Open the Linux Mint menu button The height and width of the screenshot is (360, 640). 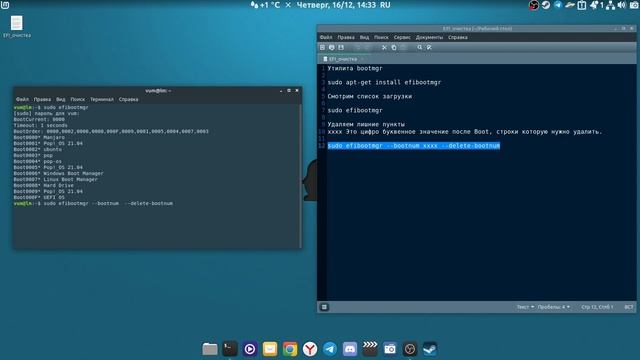5,5
